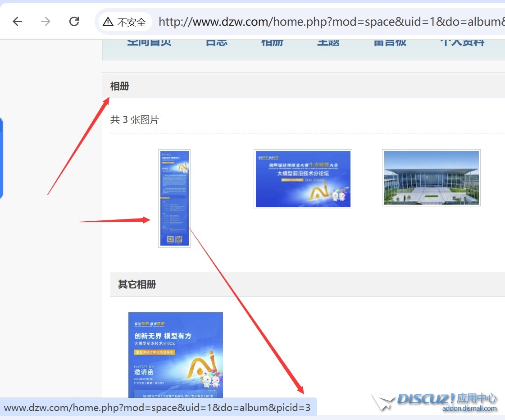The width and height of the screenshot is (505, 420).
Task: Click the 其它相册 section heading
Action: pos(137,284)
